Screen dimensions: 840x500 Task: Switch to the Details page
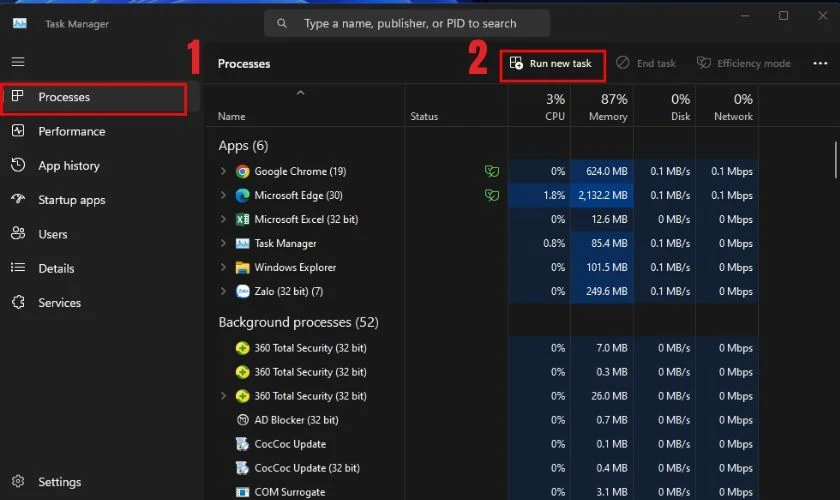tap(56, 268)
